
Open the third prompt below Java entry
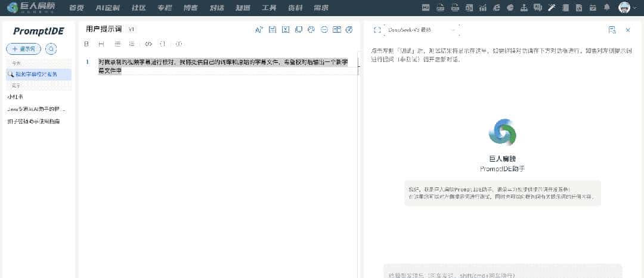tap(33, 122)
